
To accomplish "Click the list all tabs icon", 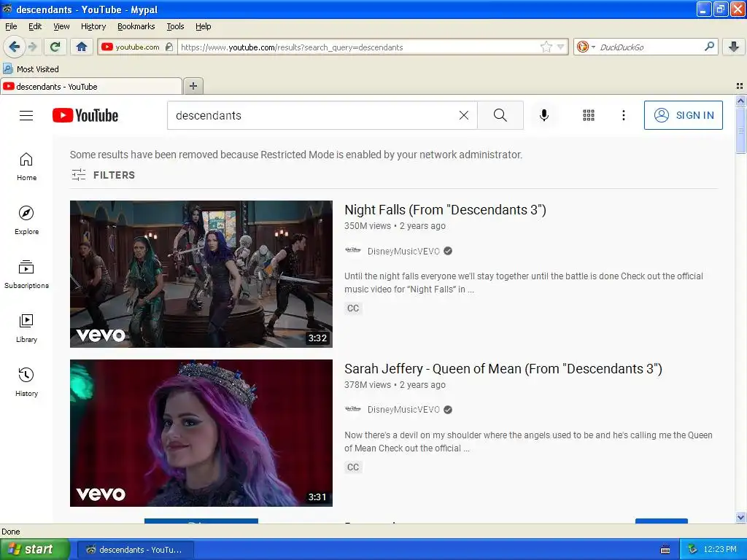I will click(740, 86).
